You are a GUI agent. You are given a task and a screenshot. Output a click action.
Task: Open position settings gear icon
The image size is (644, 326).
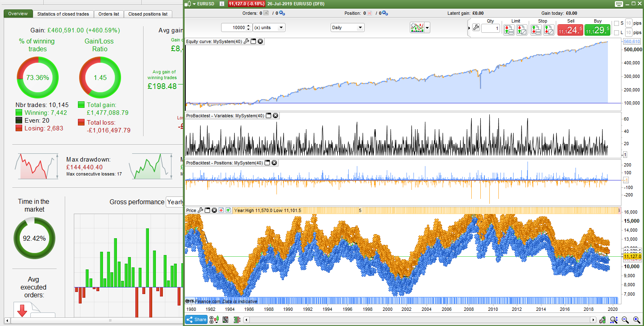click(385, 13)
